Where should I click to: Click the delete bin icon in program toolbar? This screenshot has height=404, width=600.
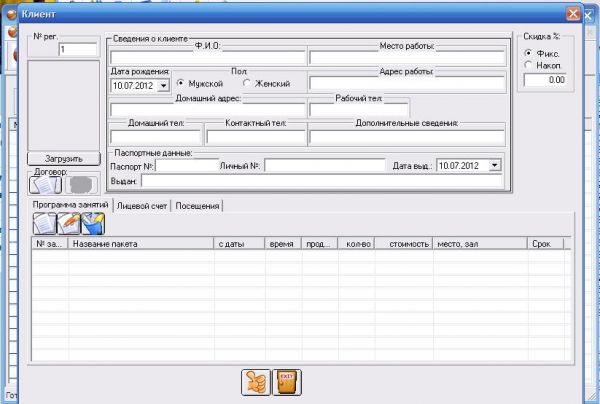coord(94,225)
